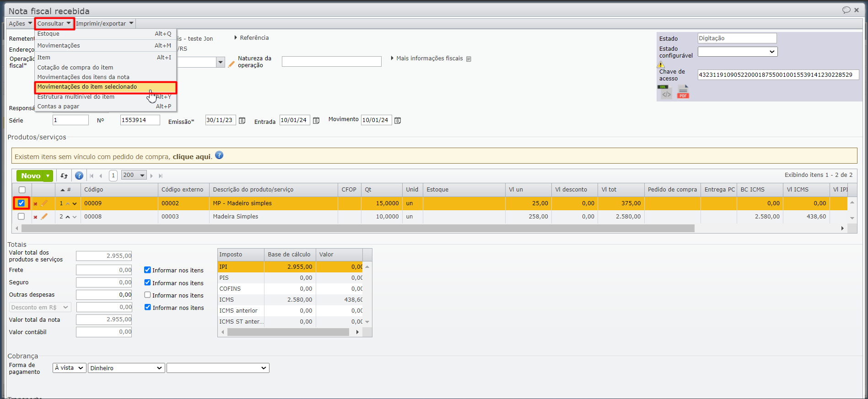The height and width of the screenshot is (399, 868).
Task: Click the refresh icon beside Novo button
Action: (64, 176)
